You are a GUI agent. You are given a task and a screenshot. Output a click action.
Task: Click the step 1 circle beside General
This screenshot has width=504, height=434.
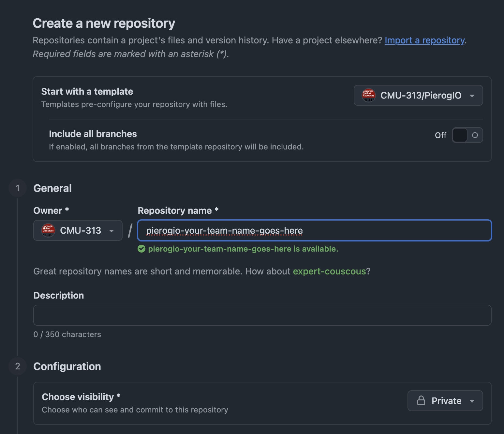point(17,188)
